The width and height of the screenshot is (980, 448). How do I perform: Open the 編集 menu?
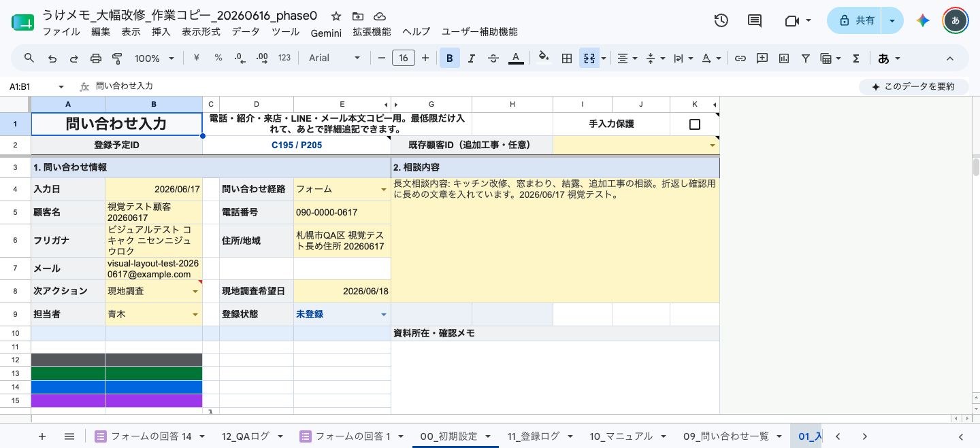tap(101, 32)
